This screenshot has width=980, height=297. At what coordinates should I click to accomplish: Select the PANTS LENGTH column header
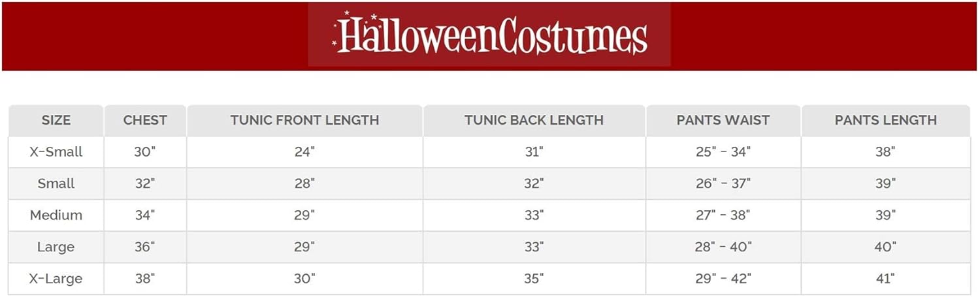click(885, 120)
